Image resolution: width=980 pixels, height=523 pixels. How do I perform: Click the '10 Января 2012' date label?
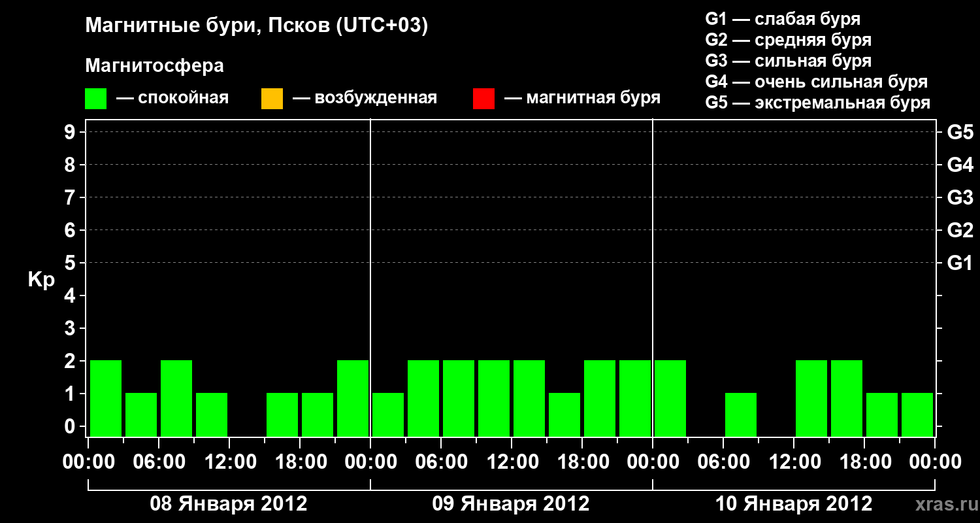point(794,503)
